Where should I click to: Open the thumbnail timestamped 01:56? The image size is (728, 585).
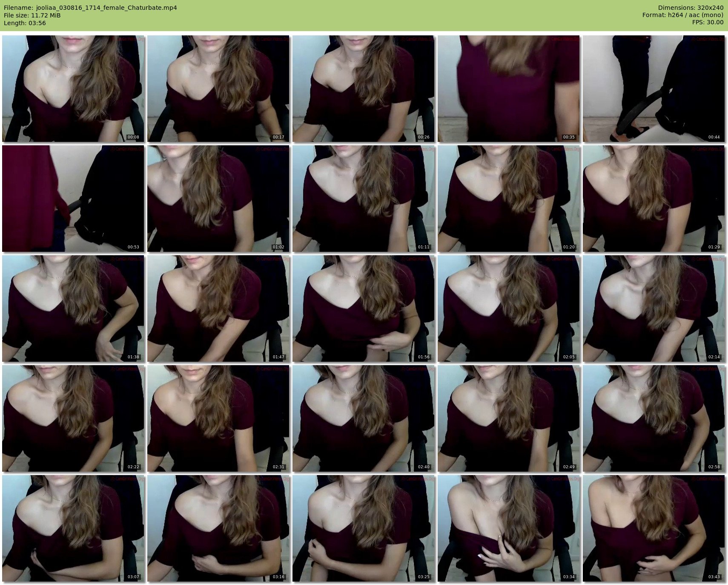coord(364,308)
